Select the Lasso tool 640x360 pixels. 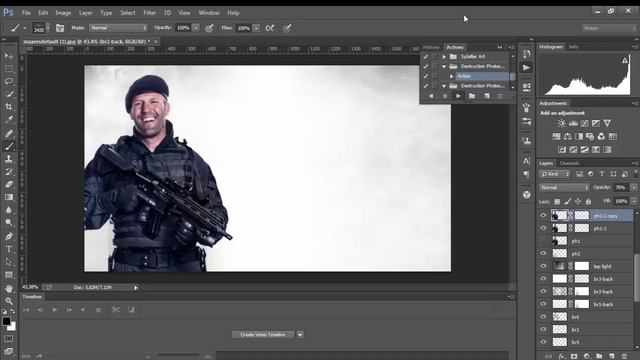[x=9, y=82]
